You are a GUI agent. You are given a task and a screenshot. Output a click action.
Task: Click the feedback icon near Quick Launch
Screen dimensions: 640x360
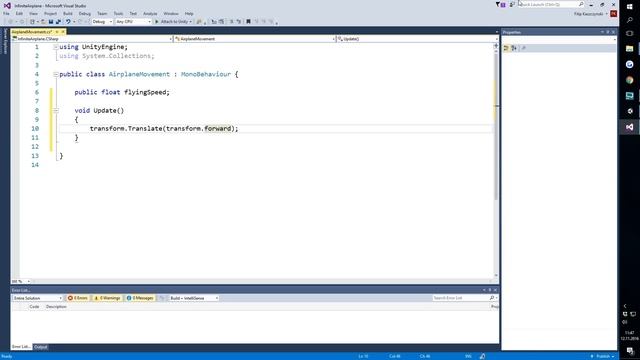click(512, 4)
